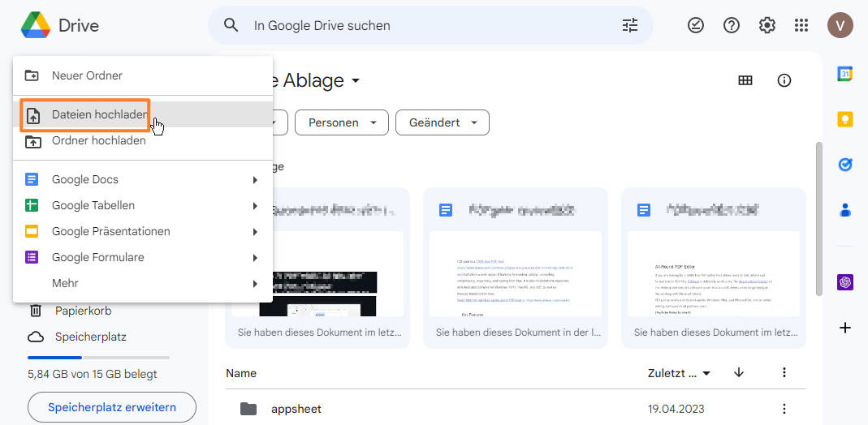
Task: Choose Dateien hochladen
Action: [143, 114]
